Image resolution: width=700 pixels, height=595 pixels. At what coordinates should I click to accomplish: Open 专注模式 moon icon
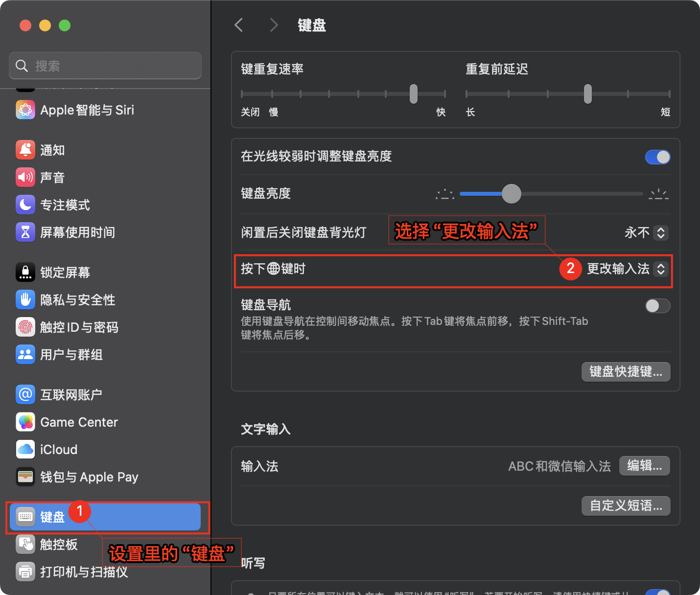point(25,205)
